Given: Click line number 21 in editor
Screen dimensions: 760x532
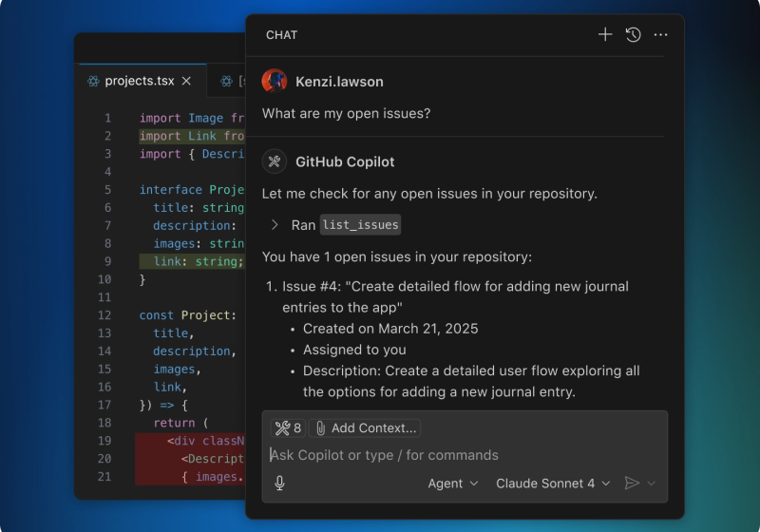Looking at the screenshot, I should tap(104, 477).
